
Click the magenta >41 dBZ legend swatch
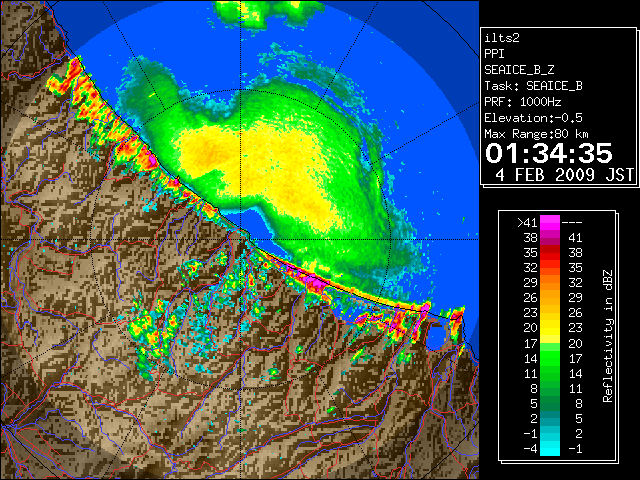pos(550,222)
